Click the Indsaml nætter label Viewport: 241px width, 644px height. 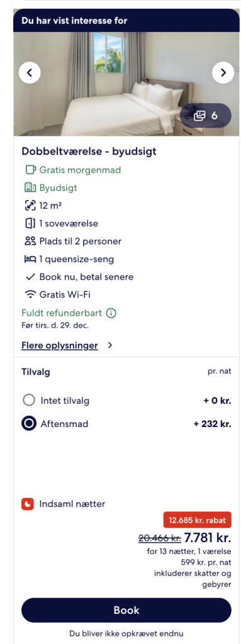pos(72,504)
